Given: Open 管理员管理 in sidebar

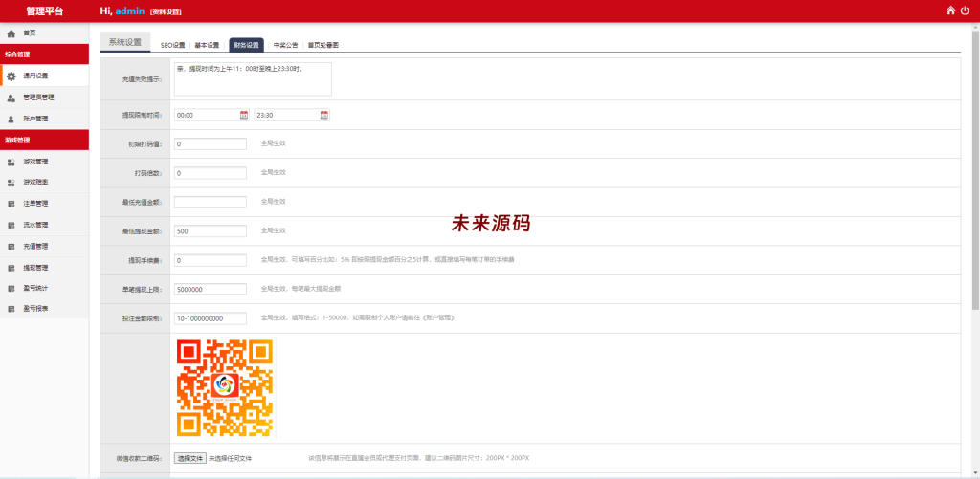Looking at the screenshot, I should tap(44, 98).
